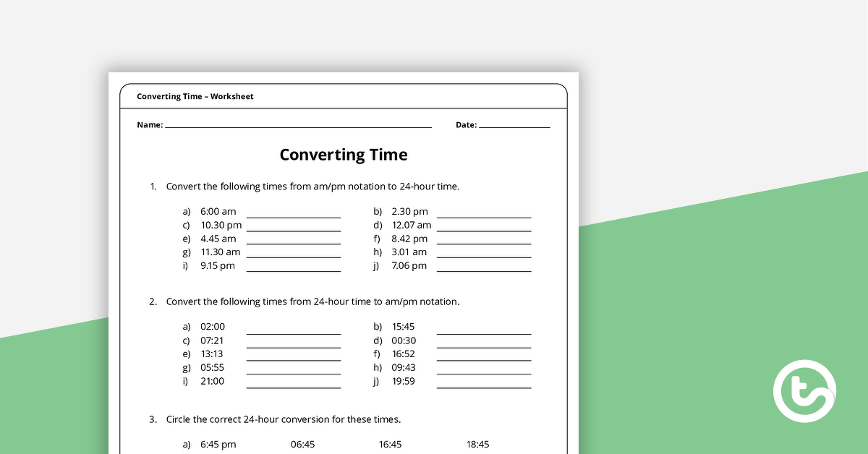Click the Name input line

[x=298, y=126]
